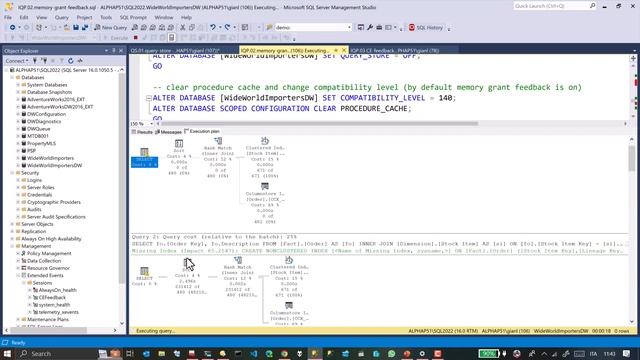Collapse the ALTER DATABASE code region

tap(149, 98)
